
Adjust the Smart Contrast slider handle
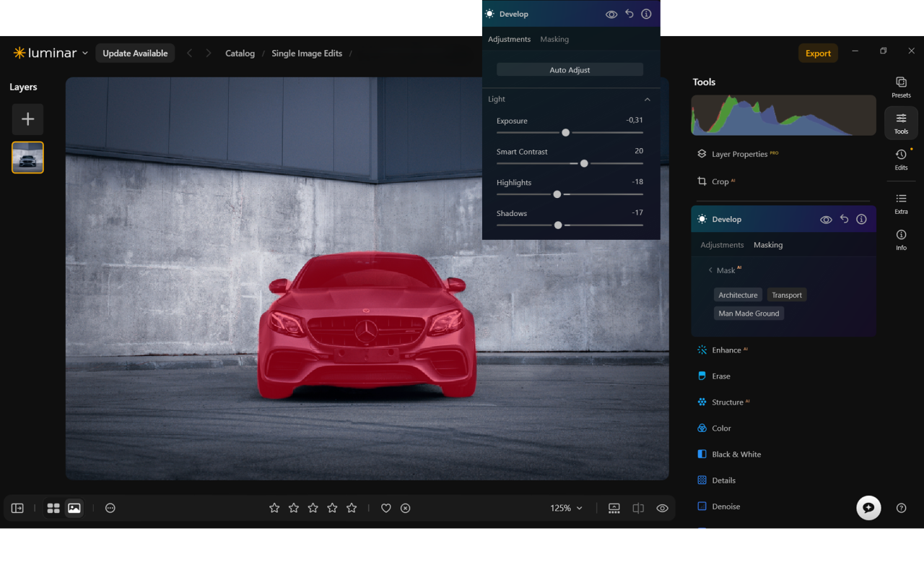584,163
